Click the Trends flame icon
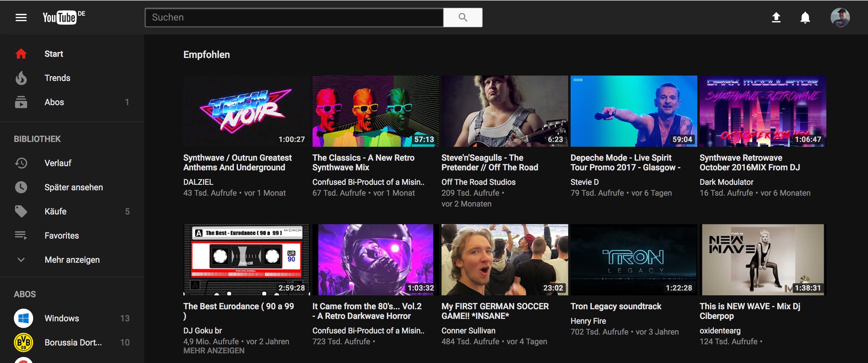Viewport: 868px width, 363px height. tap(21, 78)
